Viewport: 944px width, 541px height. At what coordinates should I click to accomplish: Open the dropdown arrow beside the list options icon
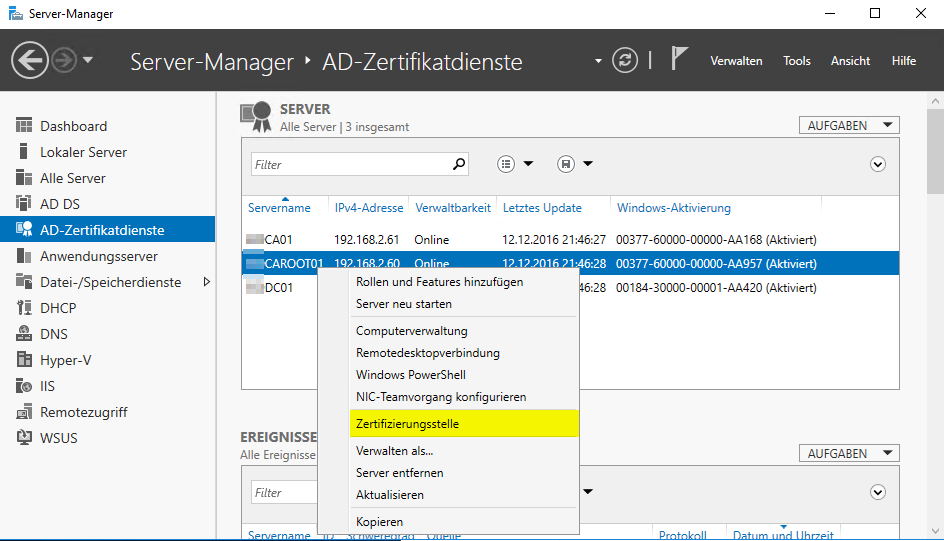[528, 164]
